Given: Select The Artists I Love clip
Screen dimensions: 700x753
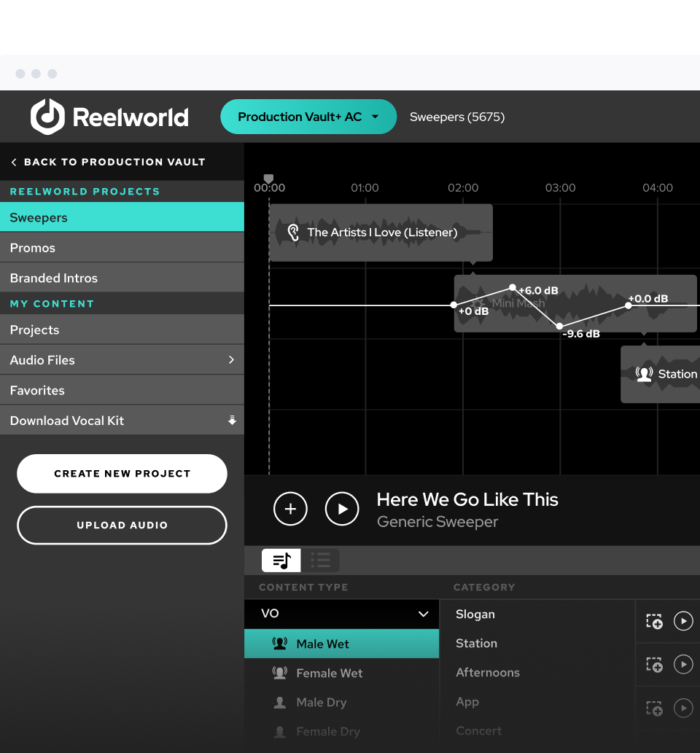Looking at the screenshot, I should pyautogui.click(x=381, y=233).
